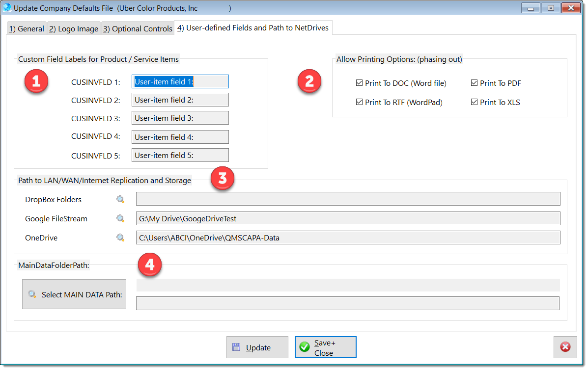Click the red number 1 callout marker
The image size is (588, 370).
pyautogui.click(x=36, y=82)
